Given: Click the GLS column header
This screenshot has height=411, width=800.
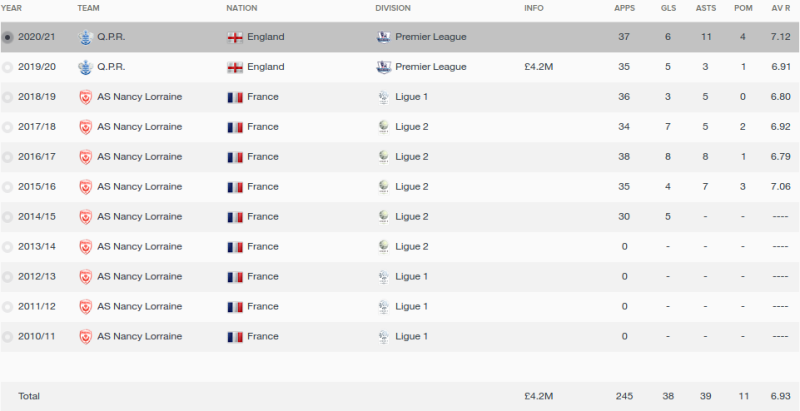Looking at the screenshot, I should 668,8.
